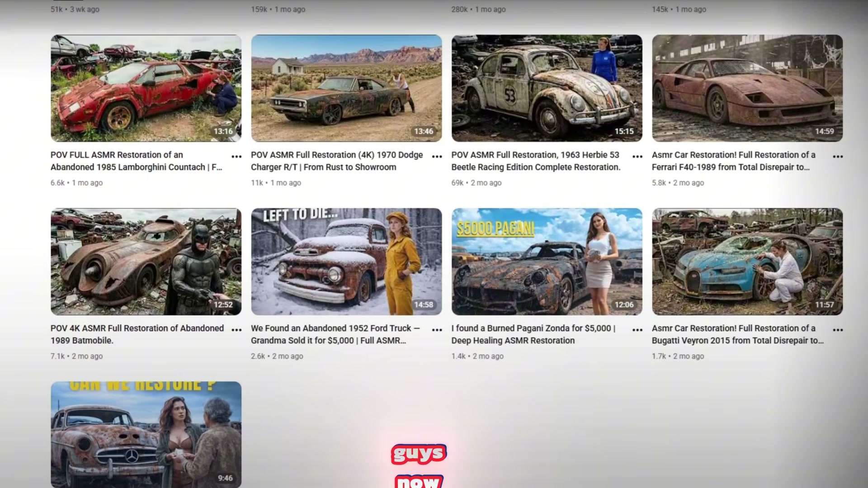
Task: Click the 11:57 duration badge on Bugatti video
Action: [825, 305]
